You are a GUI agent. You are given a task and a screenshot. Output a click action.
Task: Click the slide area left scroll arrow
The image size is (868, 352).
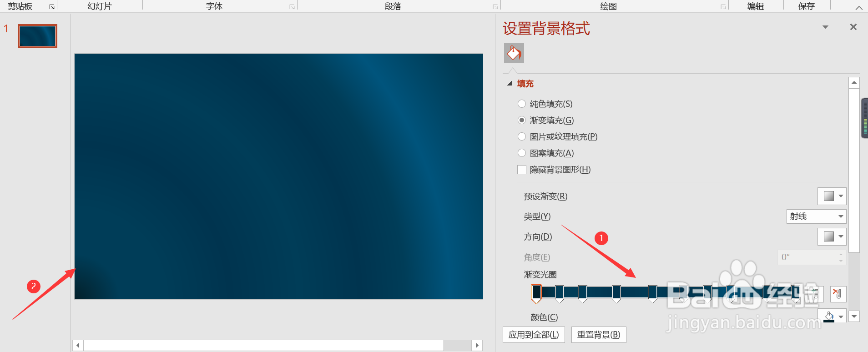click(x=78, y=346)
